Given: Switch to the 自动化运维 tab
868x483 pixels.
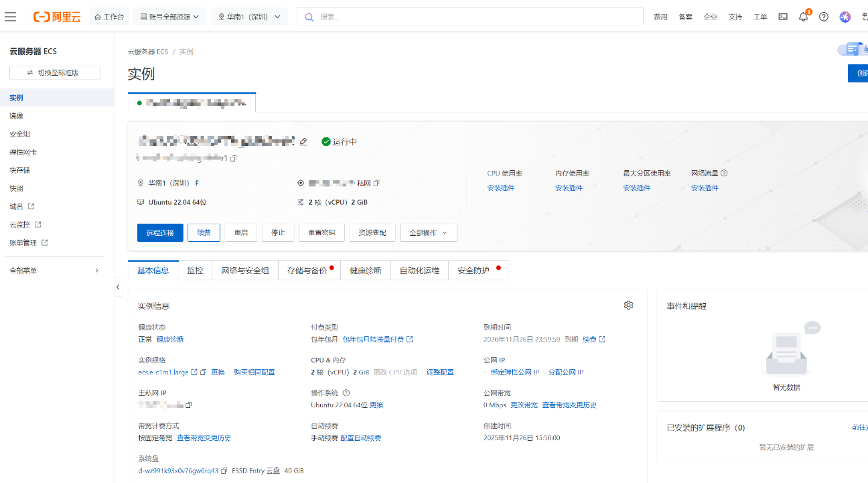Looking at the screenshot, I should pos(419,271).
